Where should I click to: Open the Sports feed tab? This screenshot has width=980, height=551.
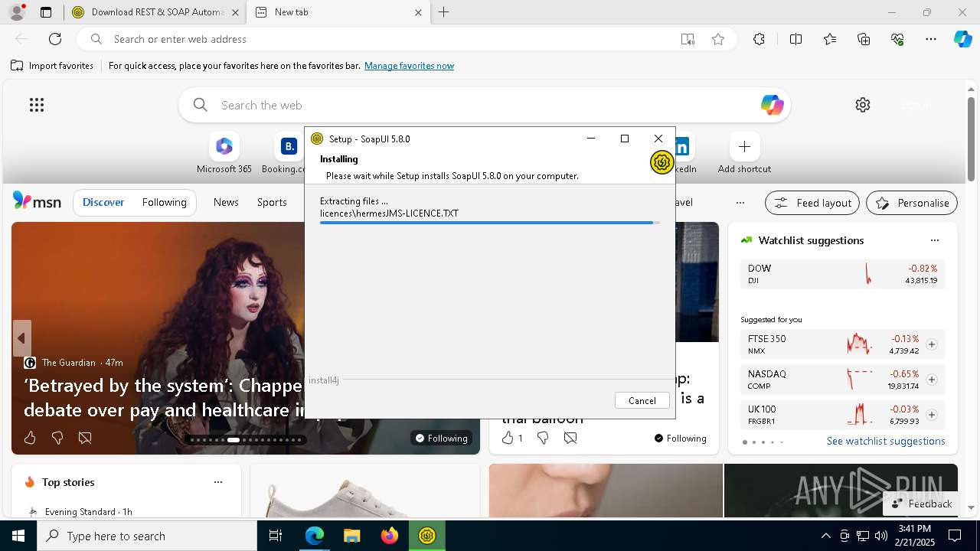272,202
